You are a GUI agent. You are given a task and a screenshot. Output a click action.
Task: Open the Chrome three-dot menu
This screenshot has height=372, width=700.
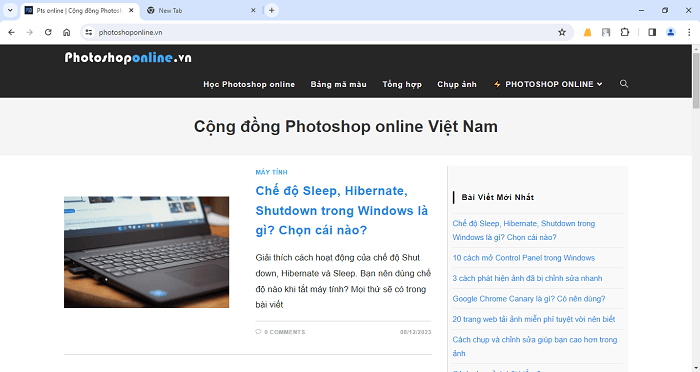tap(689, 32)
